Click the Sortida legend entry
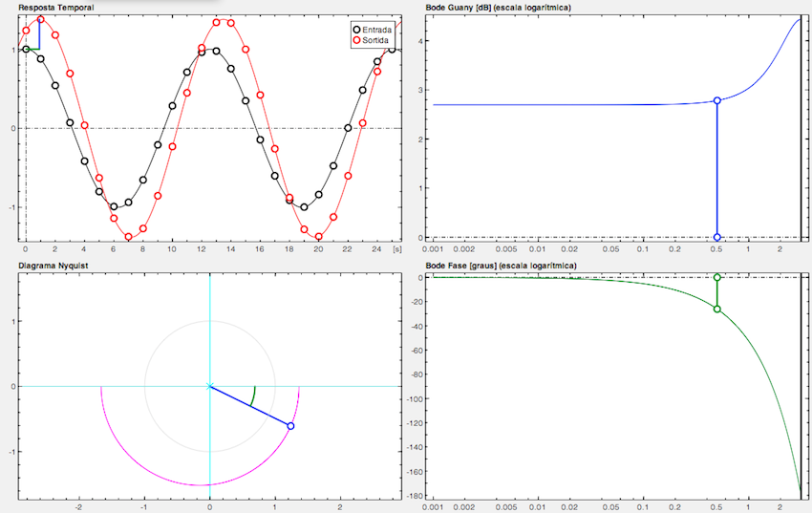812x513 pixels. pyautogui.click(x=371, y=40)
